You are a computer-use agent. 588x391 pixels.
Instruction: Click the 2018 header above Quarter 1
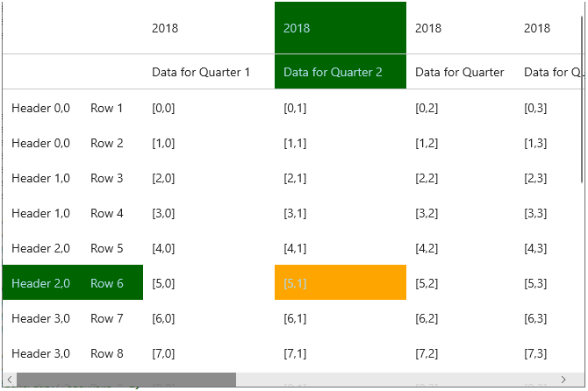click(x=165, y=28)
